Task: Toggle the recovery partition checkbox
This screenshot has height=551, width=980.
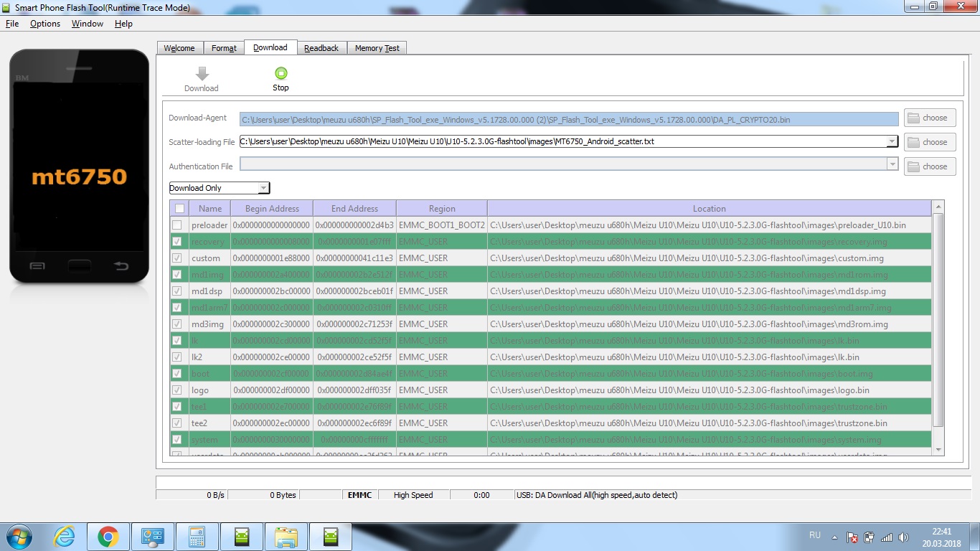Action: [x=177, y=242]
